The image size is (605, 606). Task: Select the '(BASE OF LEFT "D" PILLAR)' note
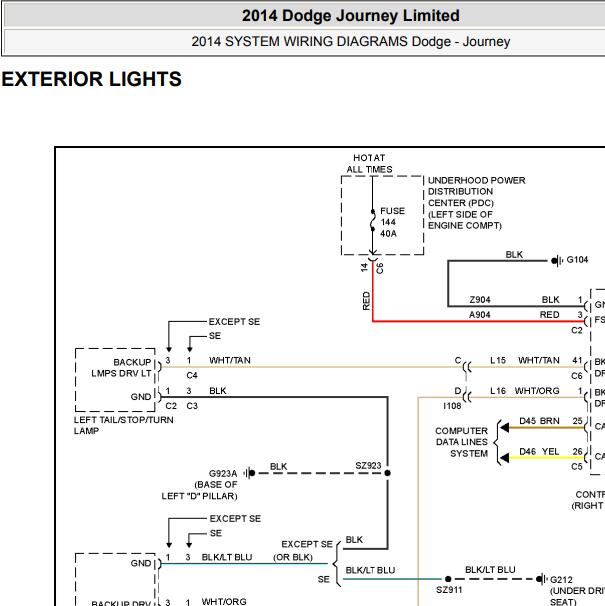pos(199,490)
